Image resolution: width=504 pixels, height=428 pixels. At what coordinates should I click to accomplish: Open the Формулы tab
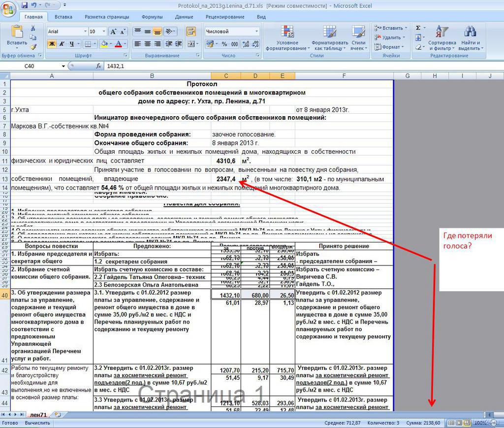[x=152, y=17]
